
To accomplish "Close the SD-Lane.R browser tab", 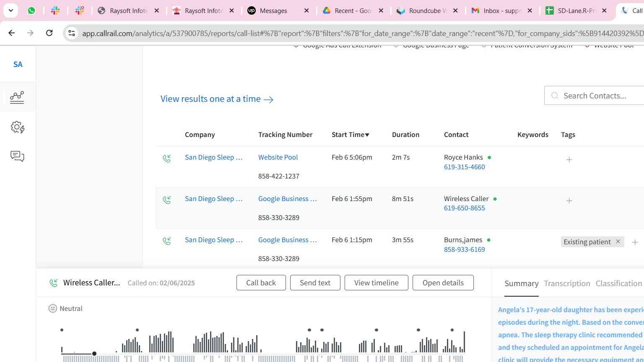I will 604,11.
